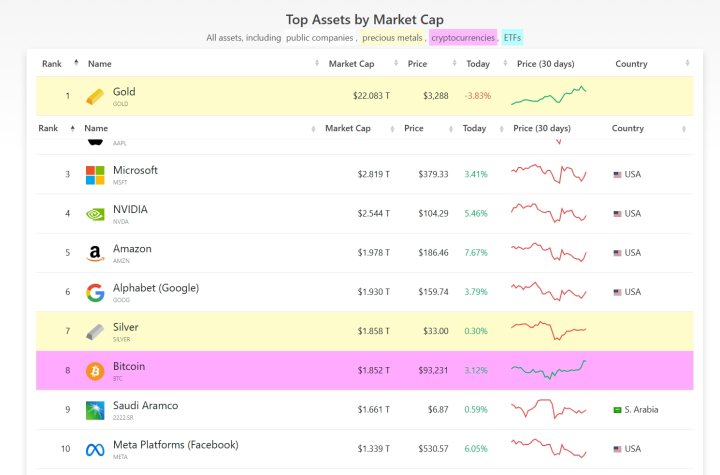Click the USA flag in Alphabet row
720x475 pixels.
coord(618,292)
